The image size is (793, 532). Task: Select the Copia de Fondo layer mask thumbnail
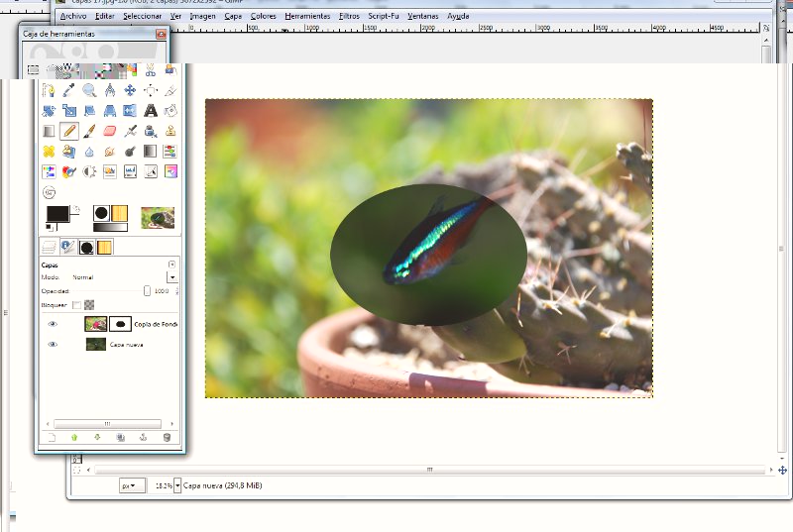[120, 324]
